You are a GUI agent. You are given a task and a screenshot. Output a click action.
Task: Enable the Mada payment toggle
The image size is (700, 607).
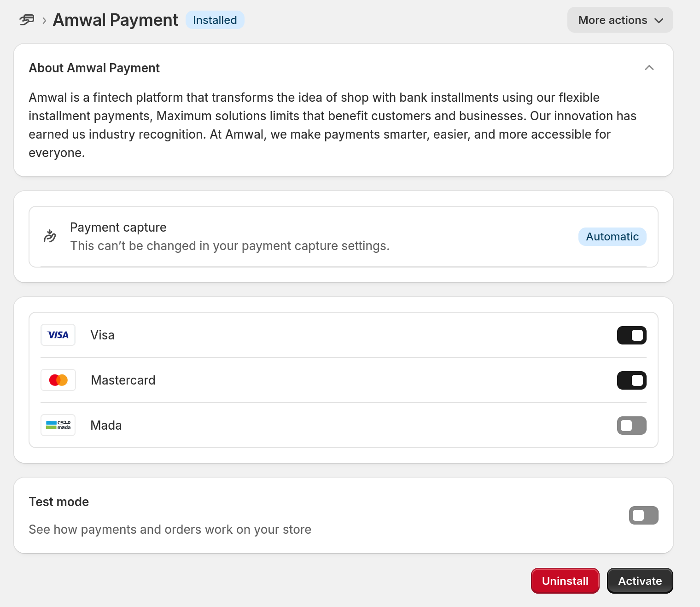(x=632, y=426)
